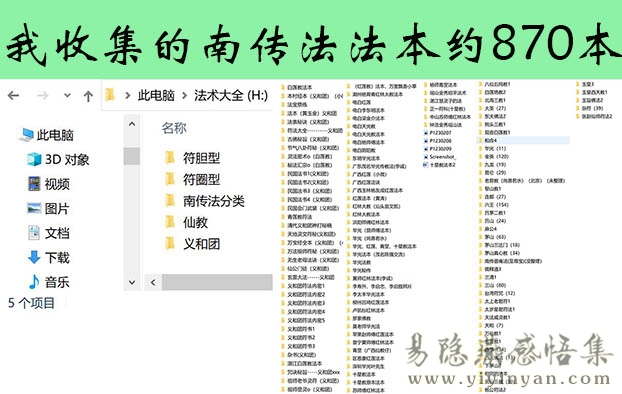Screen dimensions: 622x394
Task: Select 此电脑 in the address breadcrumb
Action: click(x=156, y=96)
